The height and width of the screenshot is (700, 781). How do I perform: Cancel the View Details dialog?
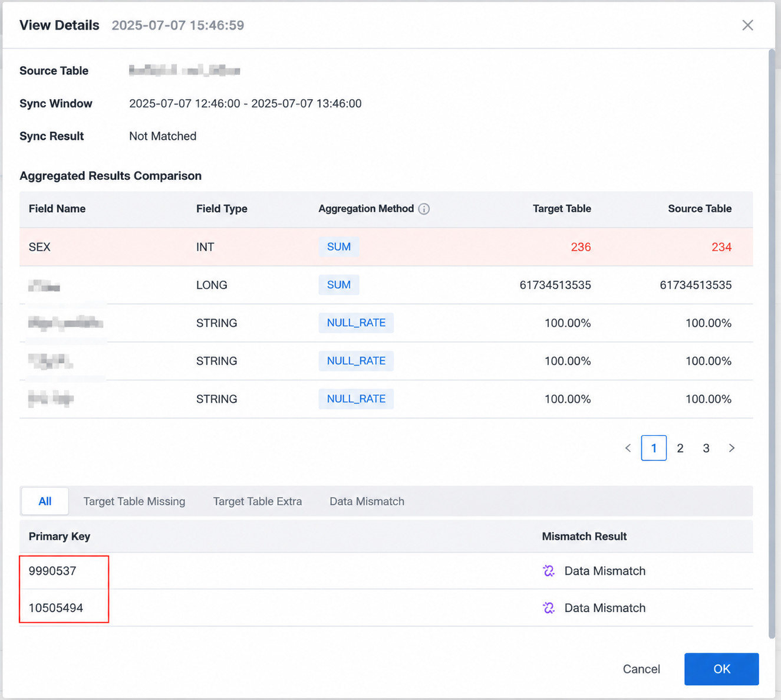point(641,669)
